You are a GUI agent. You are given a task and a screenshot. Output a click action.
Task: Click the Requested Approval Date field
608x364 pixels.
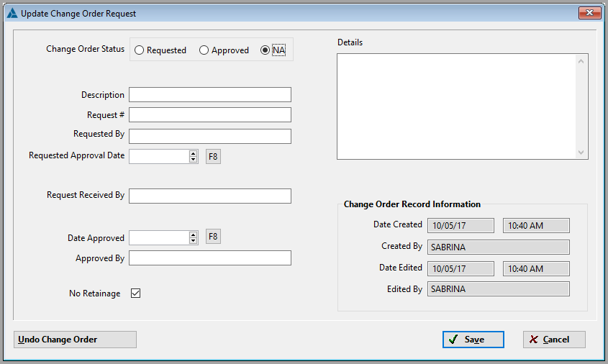point(158,157)
